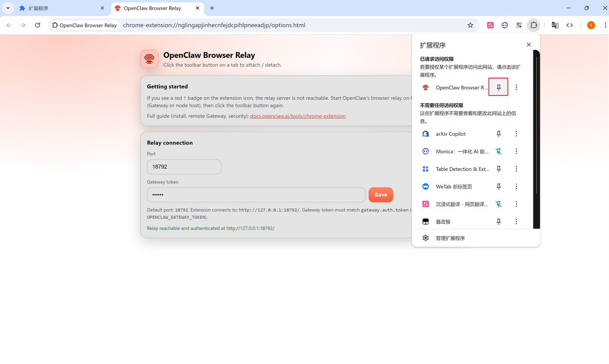Select 管理扩展程序 in extensions menu
609x364 pixels.
coord(450,238)
